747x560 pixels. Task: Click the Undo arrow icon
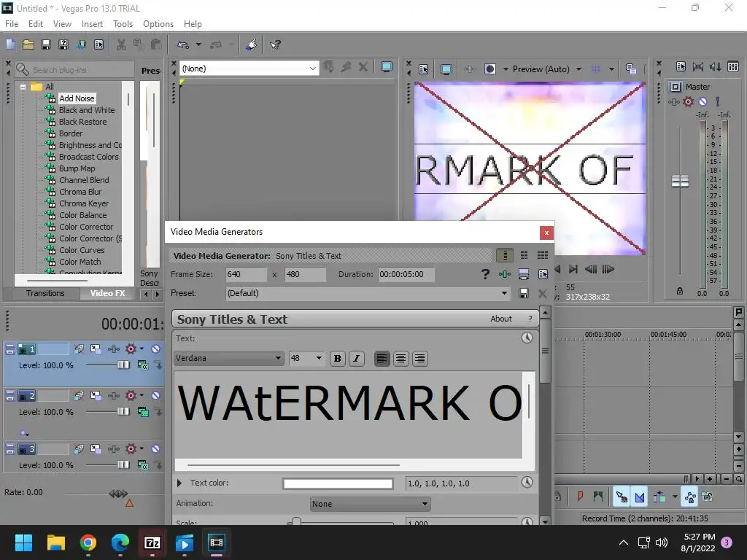(x=183, y=44)
